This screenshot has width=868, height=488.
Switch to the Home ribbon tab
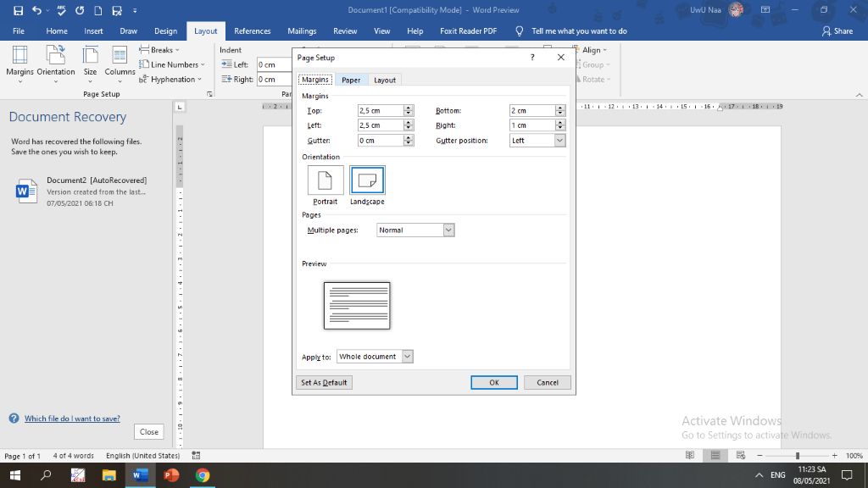(x=57, y=31)
